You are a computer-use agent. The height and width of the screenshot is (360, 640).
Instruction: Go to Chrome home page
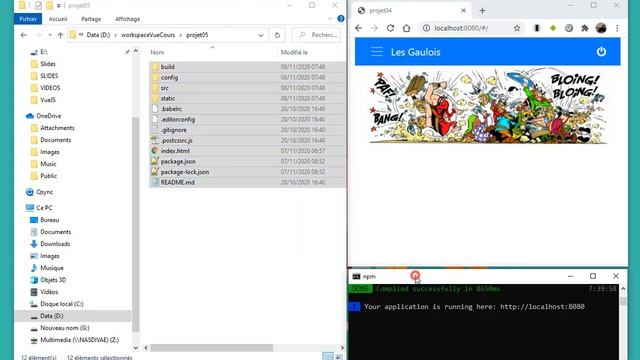pyautogui.click(x=407, y=28)
